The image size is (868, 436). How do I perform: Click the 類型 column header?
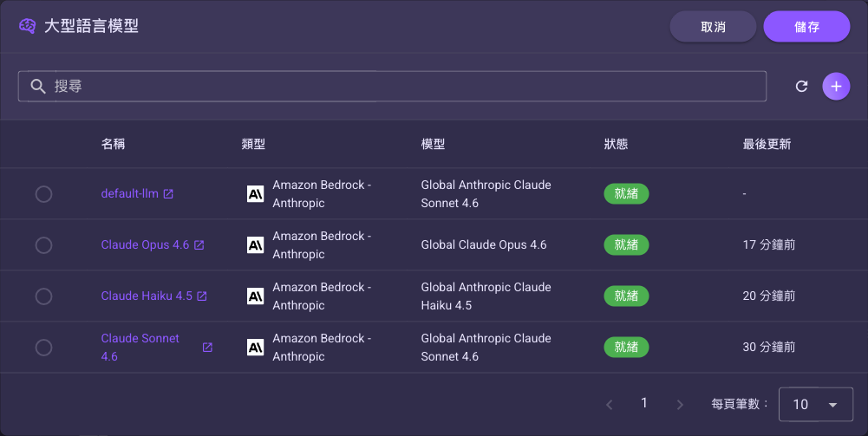[x=253, y=145]
